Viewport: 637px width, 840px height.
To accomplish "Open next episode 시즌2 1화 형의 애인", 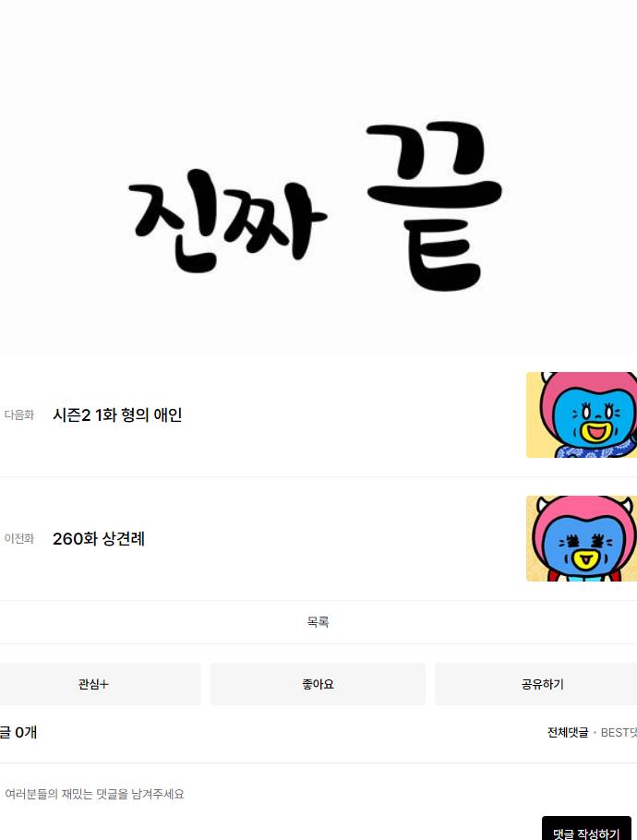I will [x=117, y=414].
